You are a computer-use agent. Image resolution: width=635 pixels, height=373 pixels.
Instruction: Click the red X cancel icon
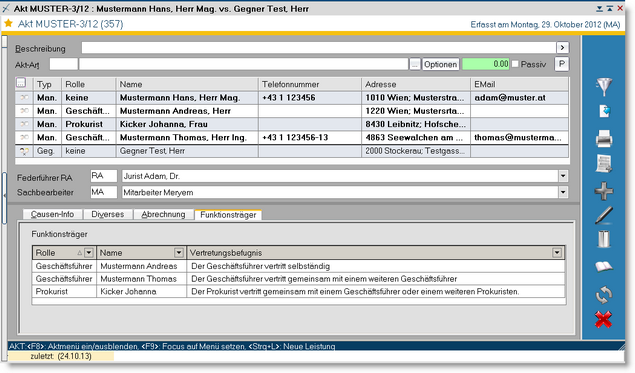(x=603, y=320)
